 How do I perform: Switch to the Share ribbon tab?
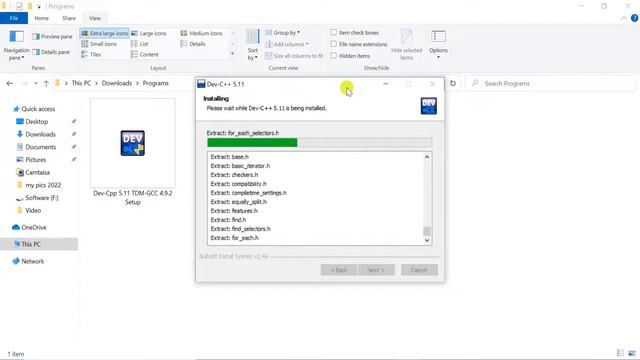[69, 18]
